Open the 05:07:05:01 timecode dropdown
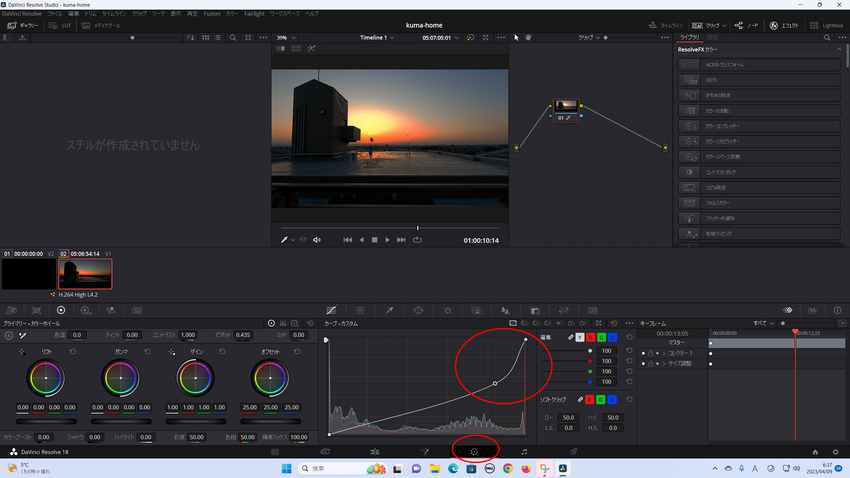 [441, 38]
